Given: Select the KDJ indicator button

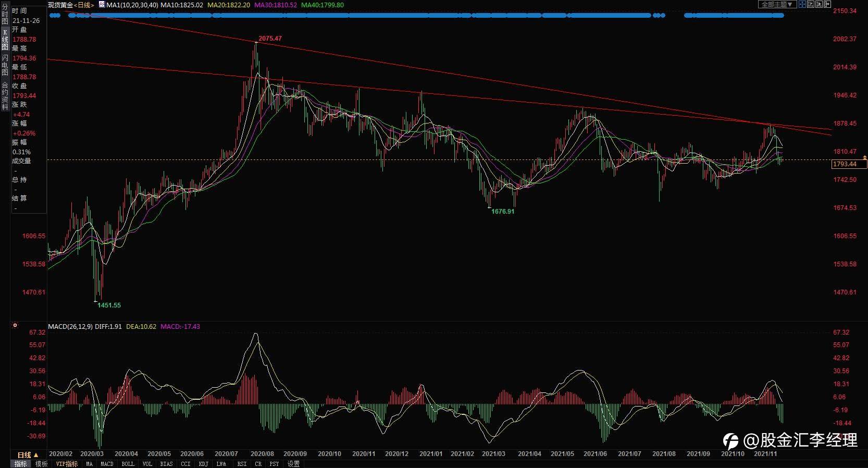Looking at the screenshot, I should (204, 464).
